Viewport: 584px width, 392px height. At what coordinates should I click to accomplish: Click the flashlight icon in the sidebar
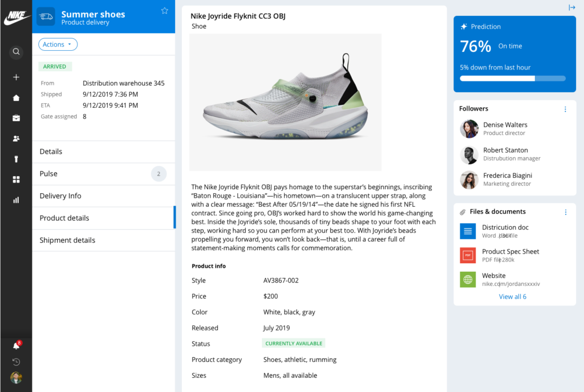click(x=16, y=159)
